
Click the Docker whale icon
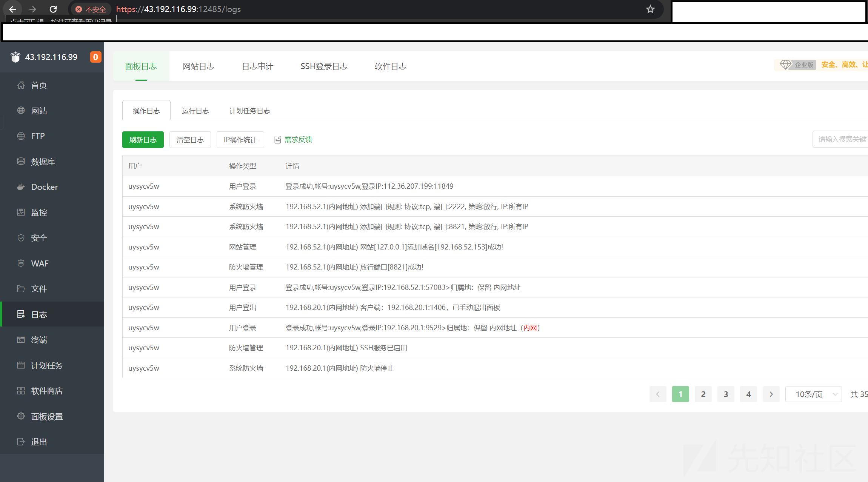click(21, 187)
